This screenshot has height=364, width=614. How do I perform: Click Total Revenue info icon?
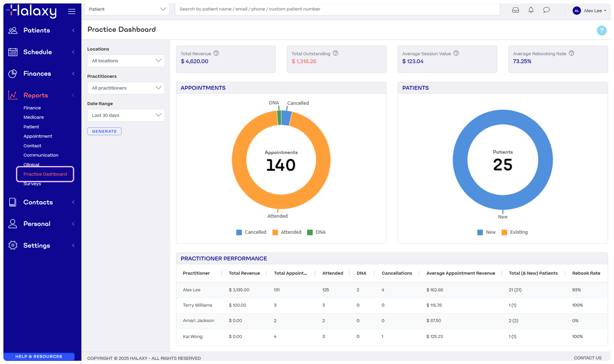(x=216, y=53)
